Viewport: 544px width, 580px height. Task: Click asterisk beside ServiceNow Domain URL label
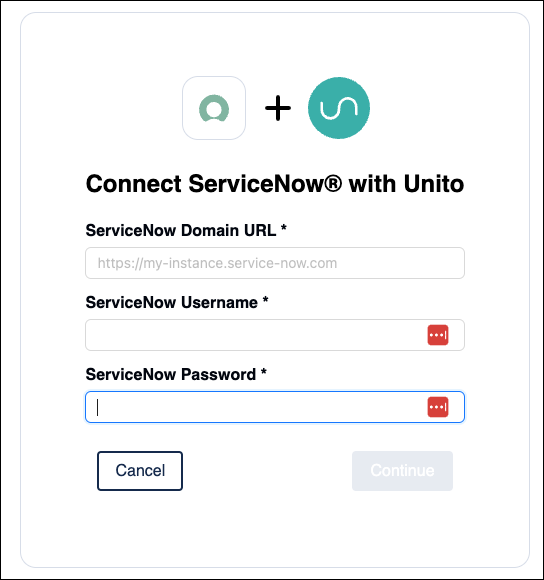coord(284,227)
